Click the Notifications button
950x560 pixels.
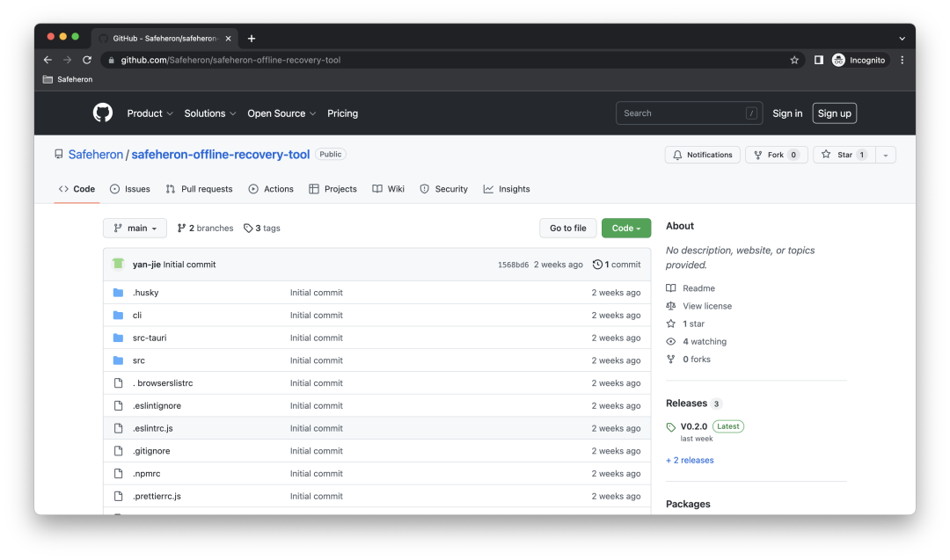pyautogui.click(x=702, y=155)
